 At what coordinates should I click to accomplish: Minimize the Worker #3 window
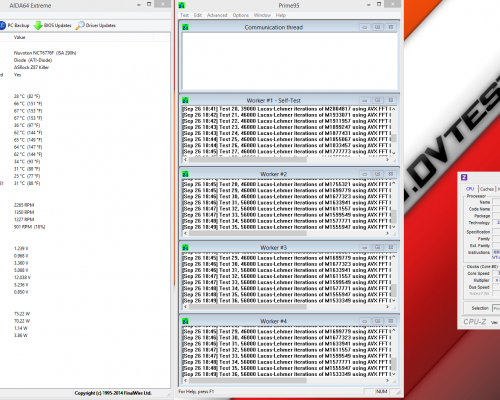(365, 247)
